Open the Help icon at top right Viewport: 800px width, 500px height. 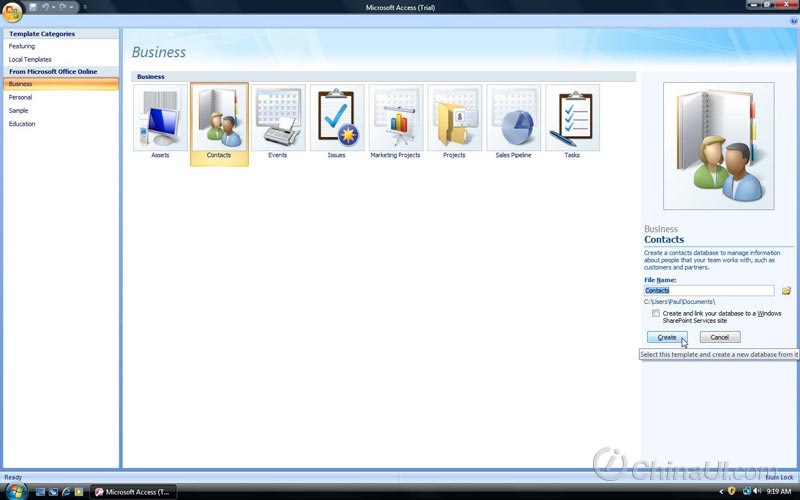tap(794, 21)
